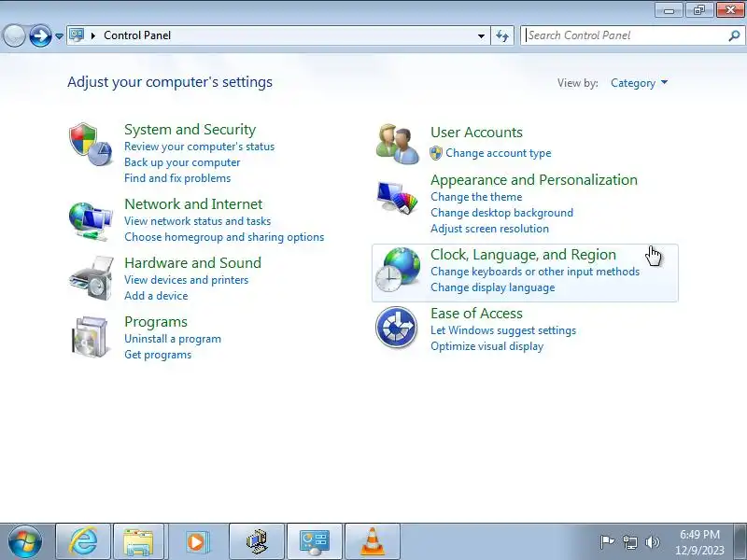Screen dimensions: 747x560
Task: Click Optimize visual display
Action: 486,346
